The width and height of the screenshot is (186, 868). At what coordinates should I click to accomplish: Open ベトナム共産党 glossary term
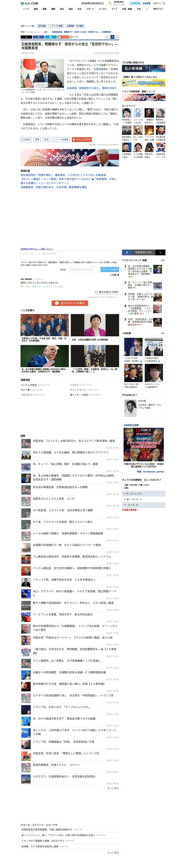[x=29, y=385]
